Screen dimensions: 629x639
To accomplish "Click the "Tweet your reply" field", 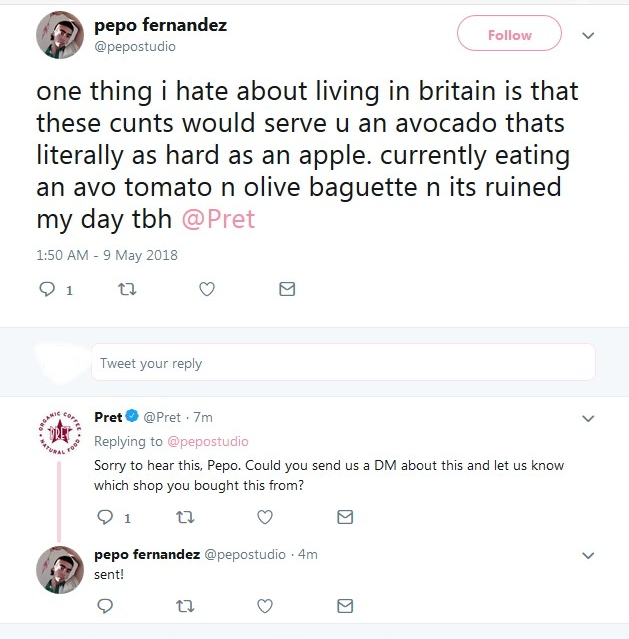I will point(342,363).
